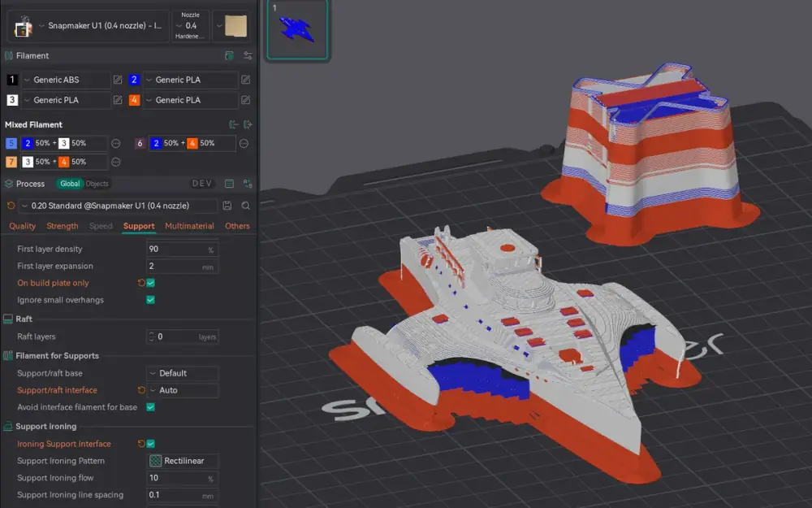Open options for mixed filament 7
812x508 pixels.
click(x=116, y=163)
